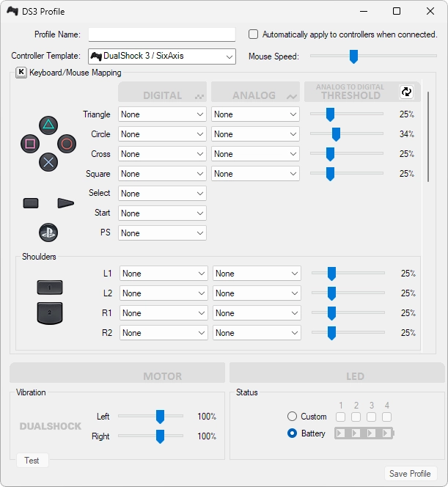The width and height of the screenshot is (448, 487).
Task: Click the DUALSHOCK vibration label
Action: pyautogui.click(x=51, y=426)
